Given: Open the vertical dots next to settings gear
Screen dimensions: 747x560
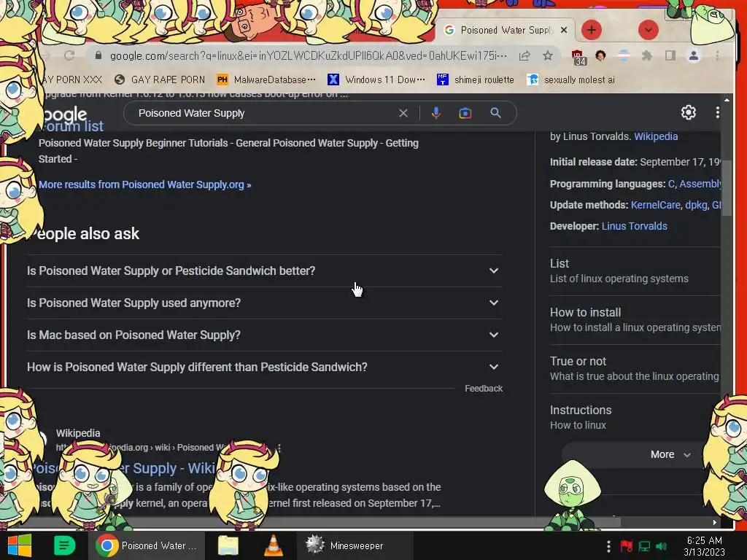Looking at the screenshot, I should click(717, 112).
